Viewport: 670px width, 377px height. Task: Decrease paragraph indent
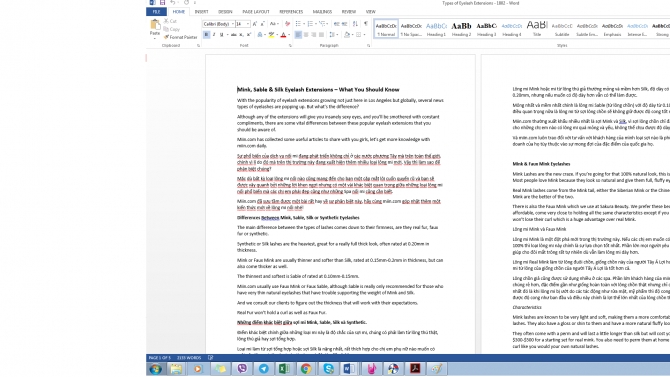[336, 24]
